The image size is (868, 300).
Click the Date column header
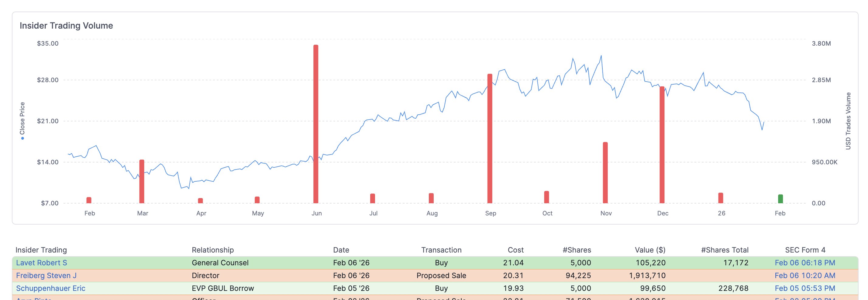[341, 250]
